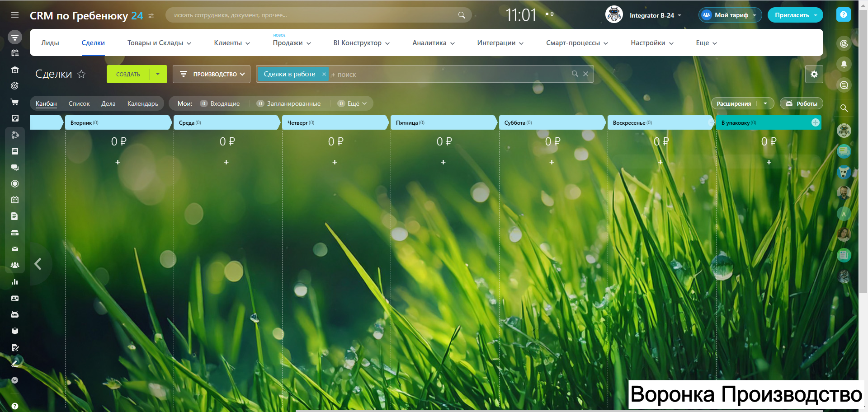Open the Лиды tab
This screenshot has width=868, height=412.
50,43
